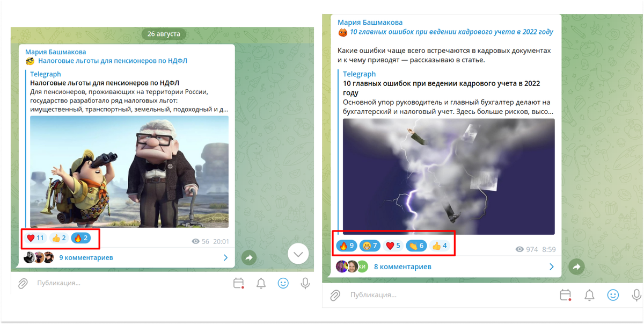644x324 pixels.
Task: Click bold preview title Налоговые льготы для пенсионеров
Action: pos(105,83)
